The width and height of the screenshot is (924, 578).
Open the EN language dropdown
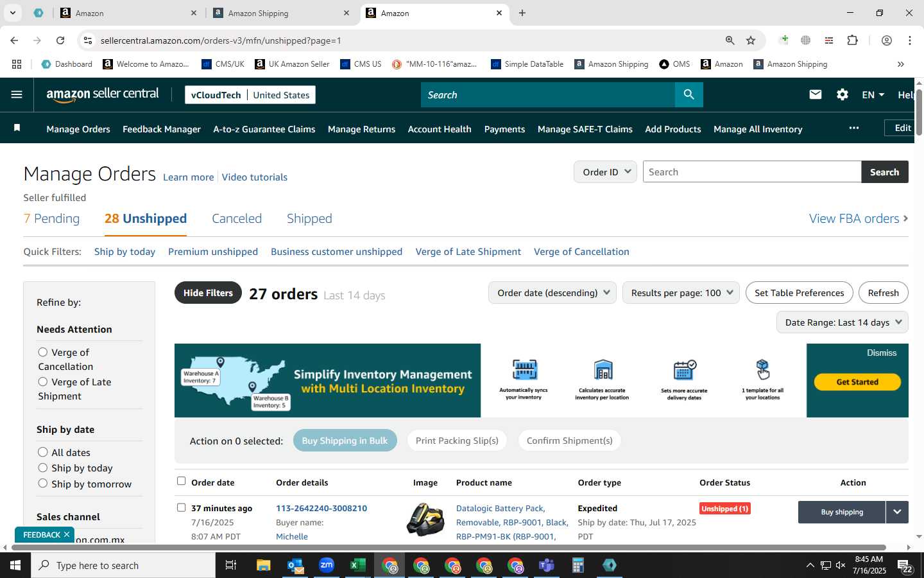873,94
